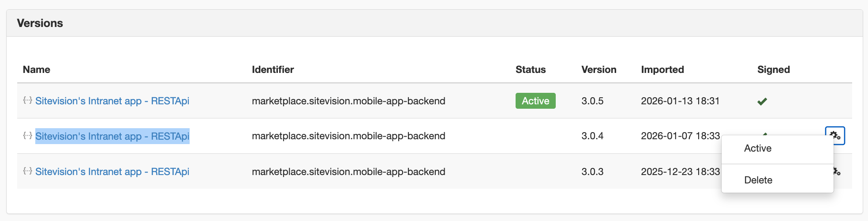The image size is (868, 221).
Task: Click the Signed column header
Action: pyautogui.click(x=774, y=69)
